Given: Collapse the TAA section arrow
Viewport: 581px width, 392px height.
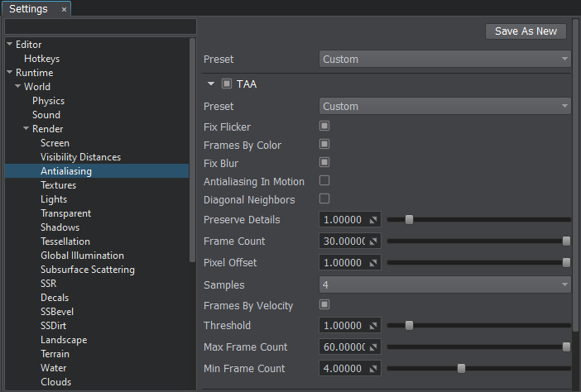Looking at the screenshot, I should [211, 84].
